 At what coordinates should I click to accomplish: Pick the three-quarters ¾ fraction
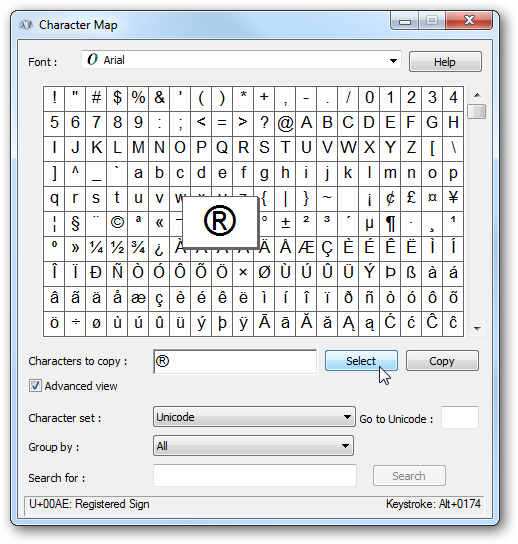138,248
